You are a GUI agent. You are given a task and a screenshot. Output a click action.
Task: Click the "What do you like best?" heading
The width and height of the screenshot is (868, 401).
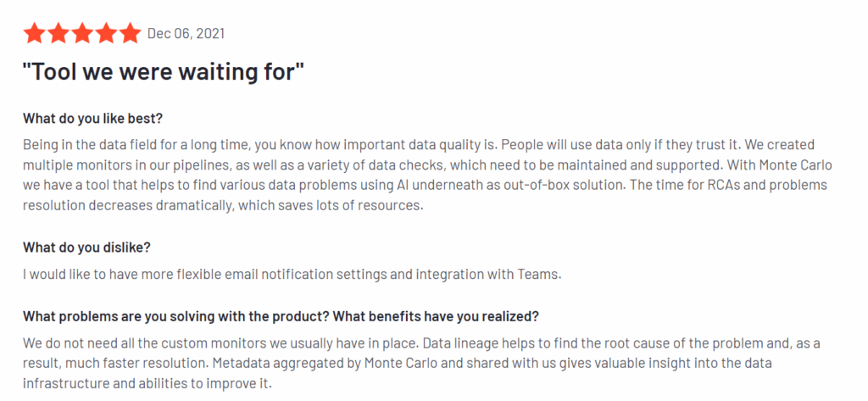(93, 119)
